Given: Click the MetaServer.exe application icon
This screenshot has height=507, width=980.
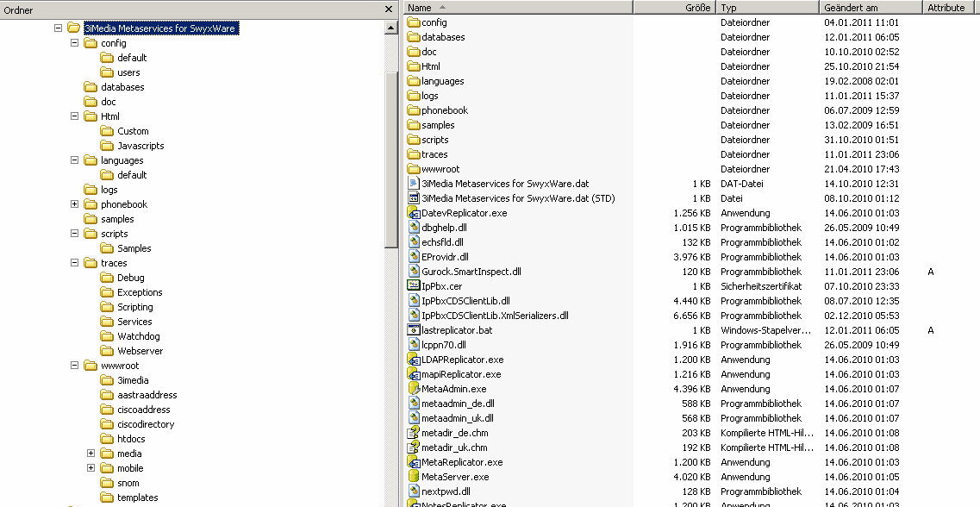Looking at the screenshot, I should click(413, 477).
